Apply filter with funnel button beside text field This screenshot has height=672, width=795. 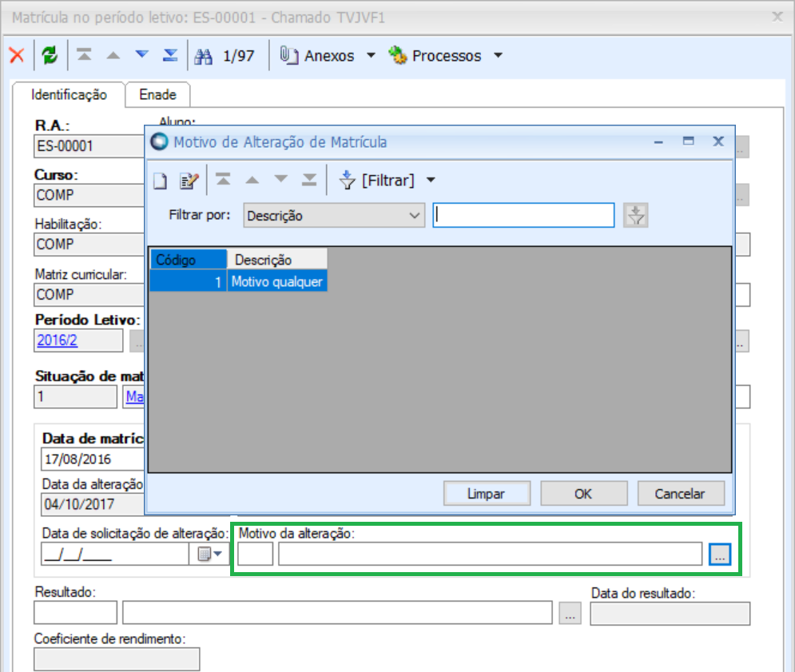(x=636, y=216)
